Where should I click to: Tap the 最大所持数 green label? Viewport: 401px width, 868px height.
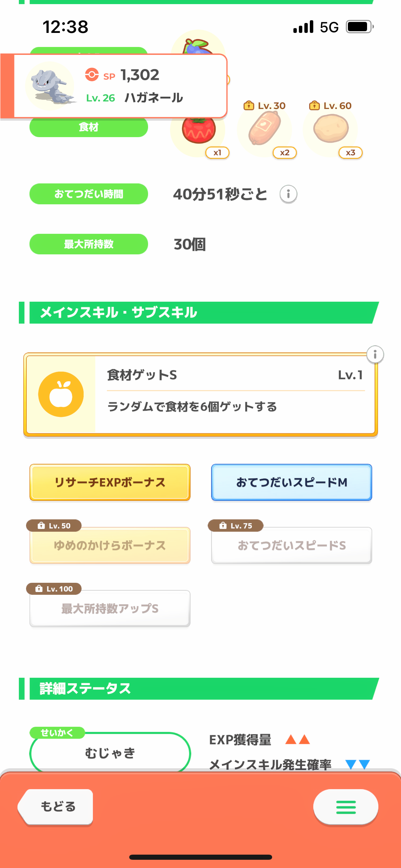[x=89, y=244]
